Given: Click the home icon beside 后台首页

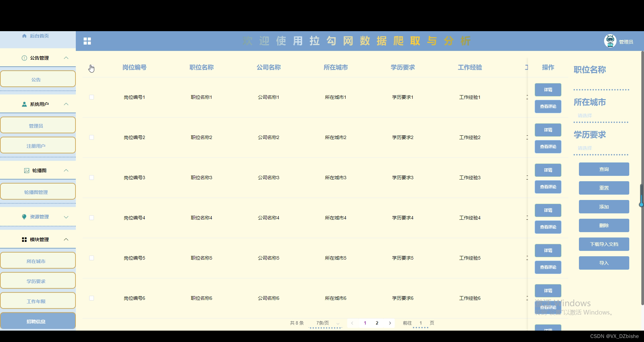Looking at the screenshot, I should tap(24, 36).
